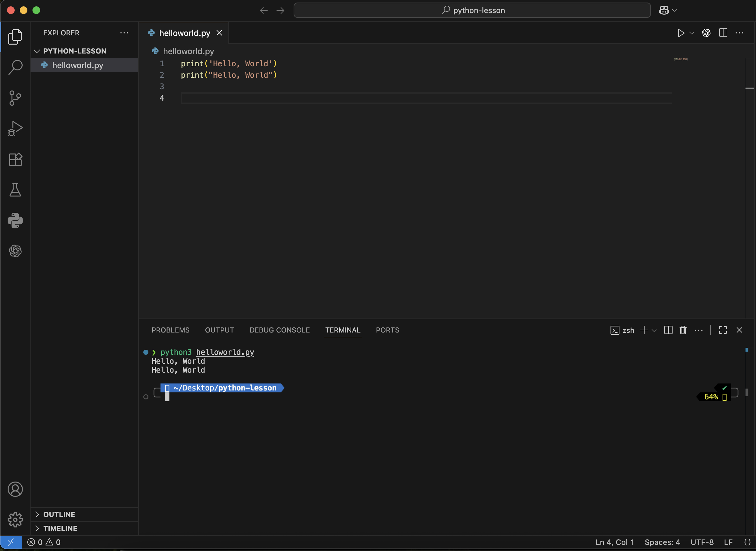Click the terminal vertical scrollbar
The height and width of the screenshot is (551, 756).
click(747, 392)
